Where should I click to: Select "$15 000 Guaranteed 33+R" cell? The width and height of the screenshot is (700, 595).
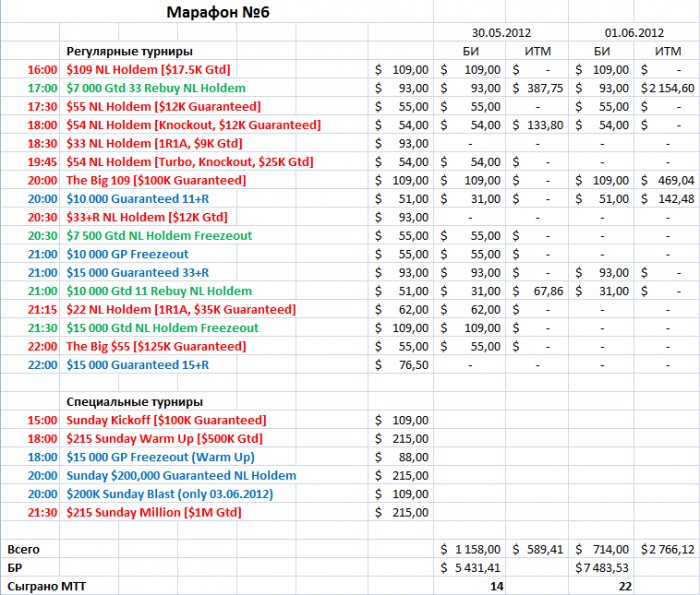point(138,272)
